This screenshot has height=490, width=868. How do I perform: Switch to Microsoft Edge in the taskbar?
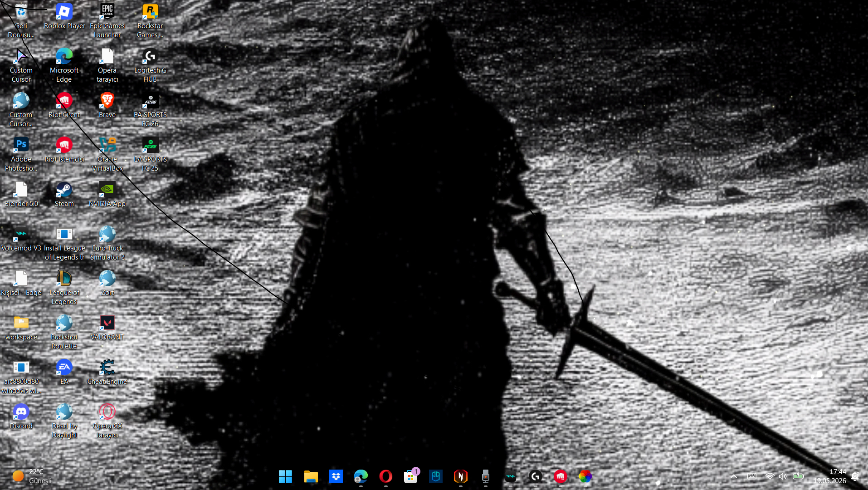point(361,476)
